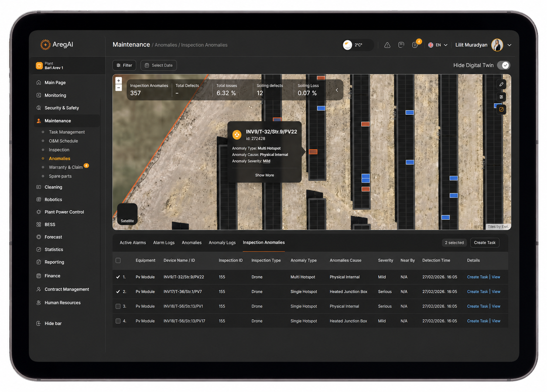Switch to Anomaly Logs tab
547x392 pixels.
point(222,243)
